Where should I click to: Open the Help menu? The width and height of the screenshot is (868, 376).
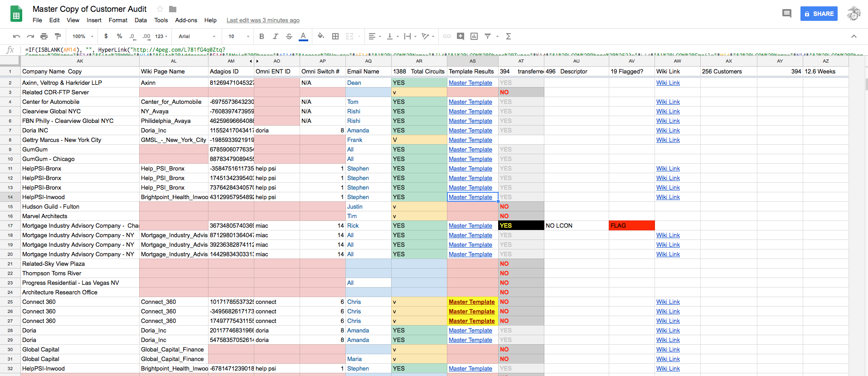pos(210,20)
